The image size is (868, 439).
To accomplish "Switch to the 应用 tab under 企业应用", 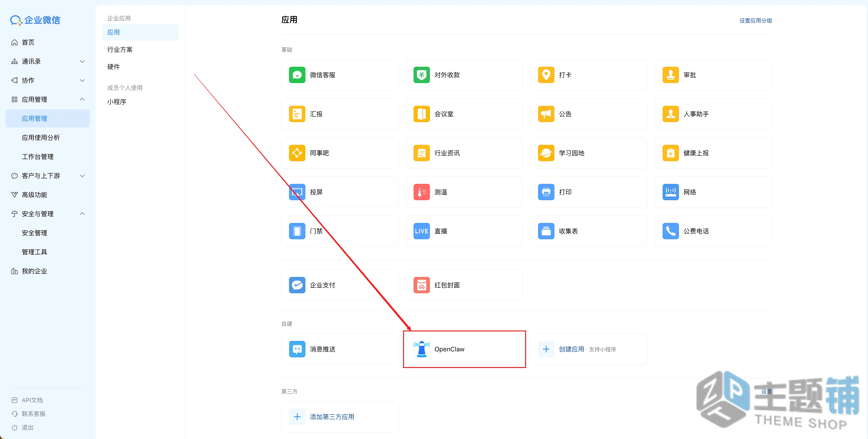I will (x=140, y=32).
